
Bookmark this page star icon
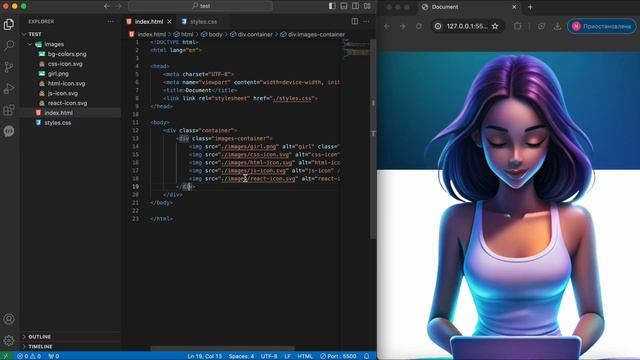[x=495, y=26]
